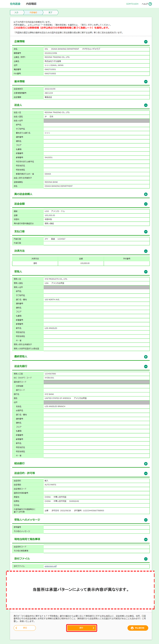Select the SWIFT code XYZBUS61
This screenshot has width=159, height=644.
tap(49, 378)
